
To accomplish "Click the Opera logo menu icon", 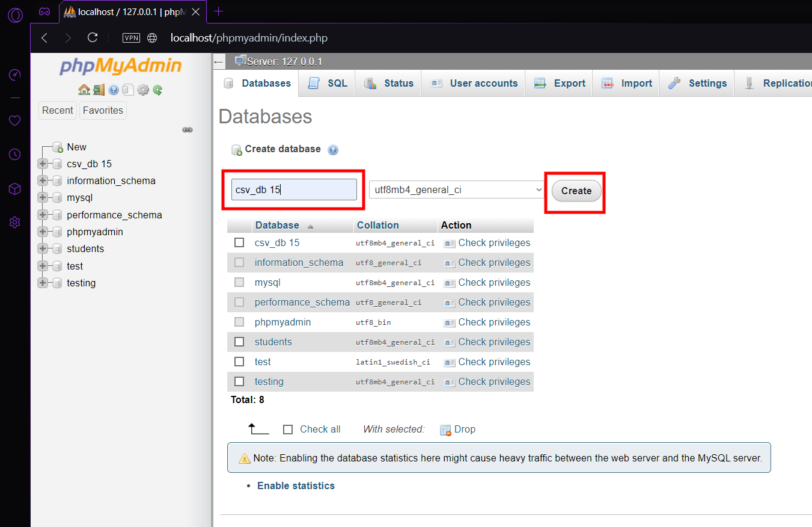I will pyautogui.click(x=15, y=14).
